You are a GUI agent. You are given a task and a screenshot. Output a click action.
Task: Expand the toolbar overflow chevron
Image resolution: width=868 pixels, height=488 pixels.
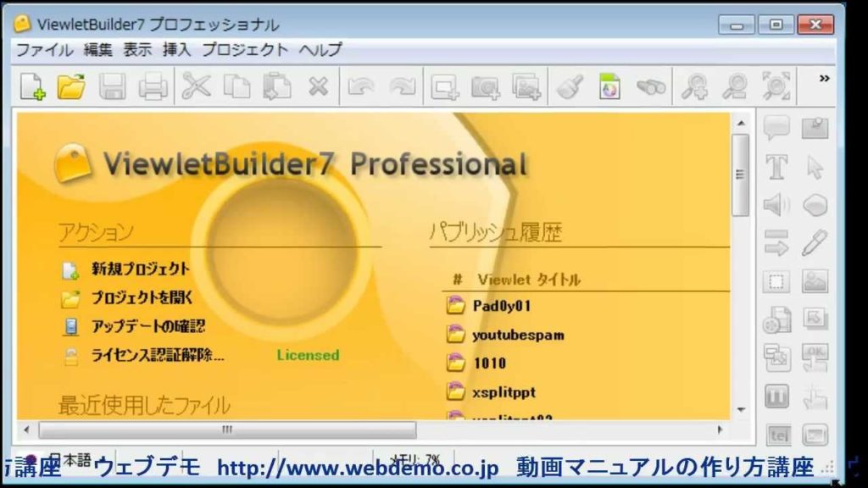[824, 79]
